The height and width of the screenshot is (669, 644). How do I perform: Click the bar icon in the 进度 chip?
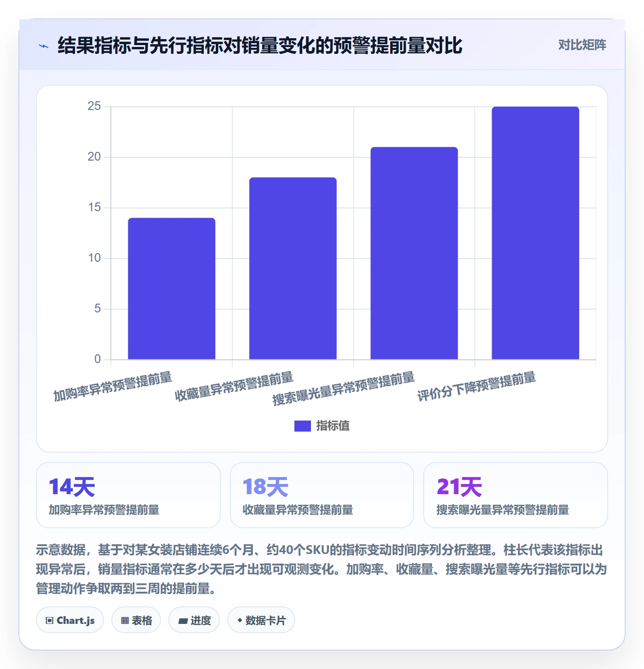pyautogui.click(x=183, y=621)
